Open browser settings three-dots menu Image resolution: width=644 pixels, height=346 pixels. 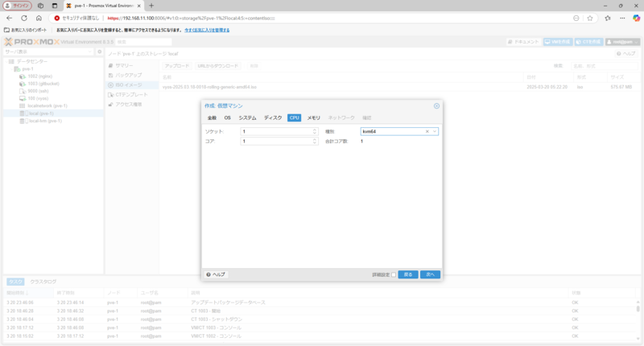pyautogui.click(x=622, y=18)
